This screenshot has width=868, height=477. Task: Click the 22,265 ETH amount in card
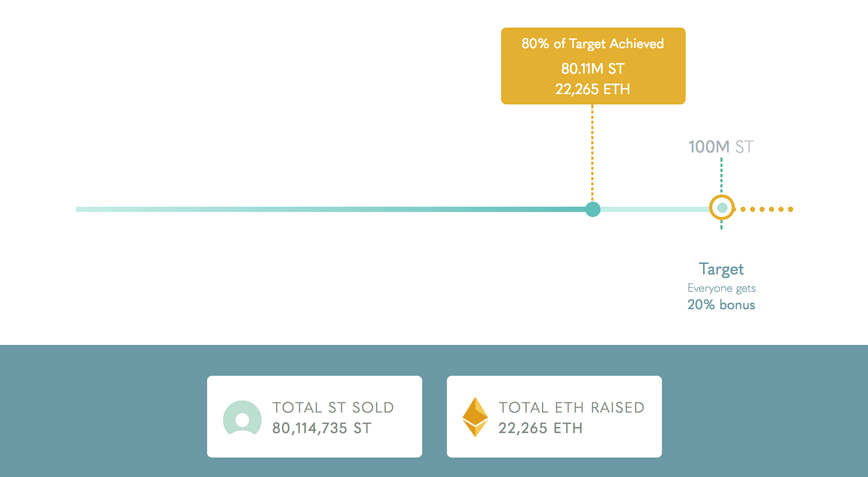click(540, 428)
